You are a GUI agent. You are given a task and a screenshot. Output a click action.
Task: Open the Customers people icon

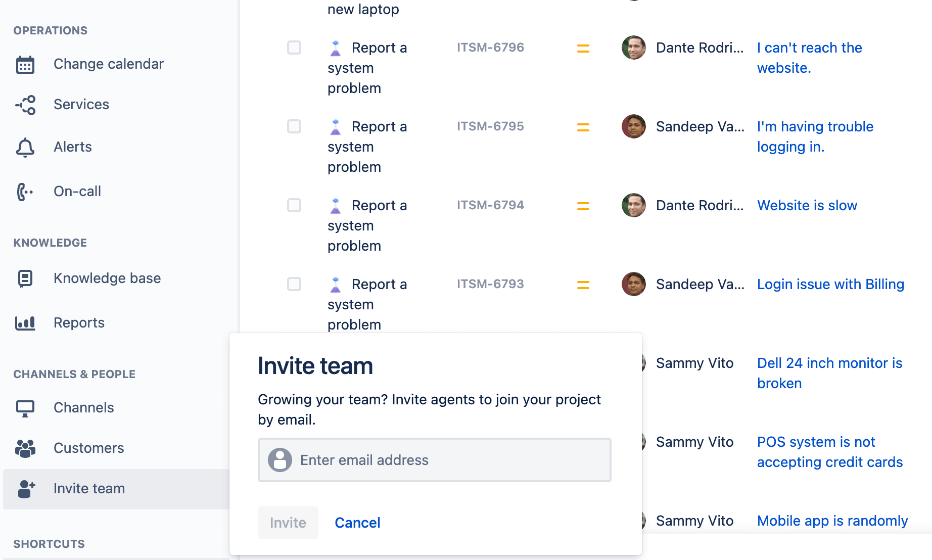(x=25, y=448)
